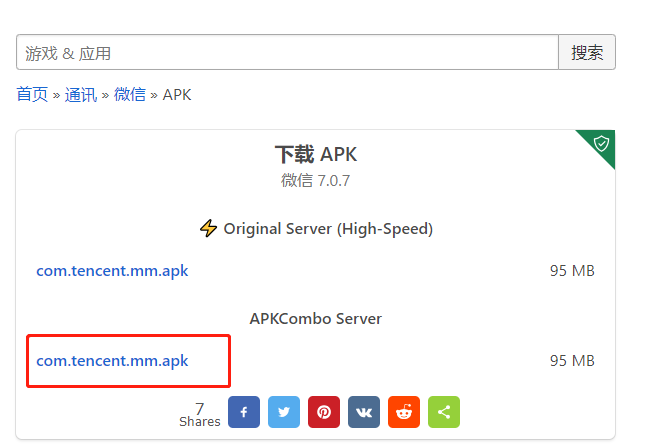Click the 下载 APK heading
The width and height of the screenshot is (653, 447).
click(316, 155)
